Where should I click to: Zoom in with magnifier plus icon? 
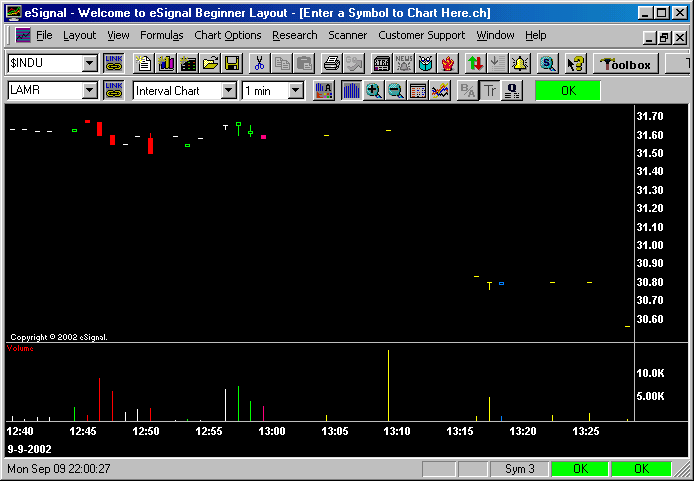coord(374,91)
